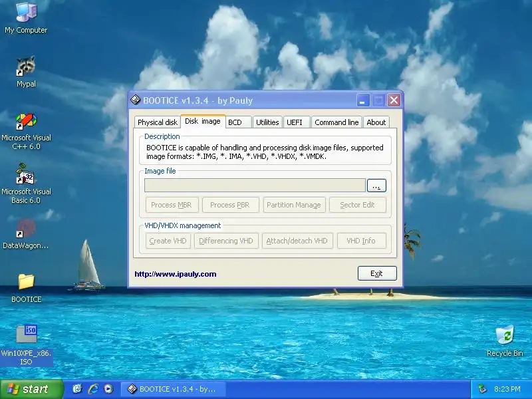
Task: Browse for image file with ... button
Action: tap(376, 186)
